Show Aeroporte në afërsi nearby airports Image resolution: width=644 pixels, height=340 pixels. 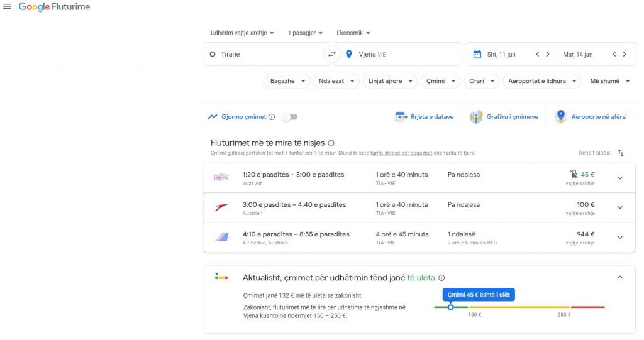(x=591, y=117)
